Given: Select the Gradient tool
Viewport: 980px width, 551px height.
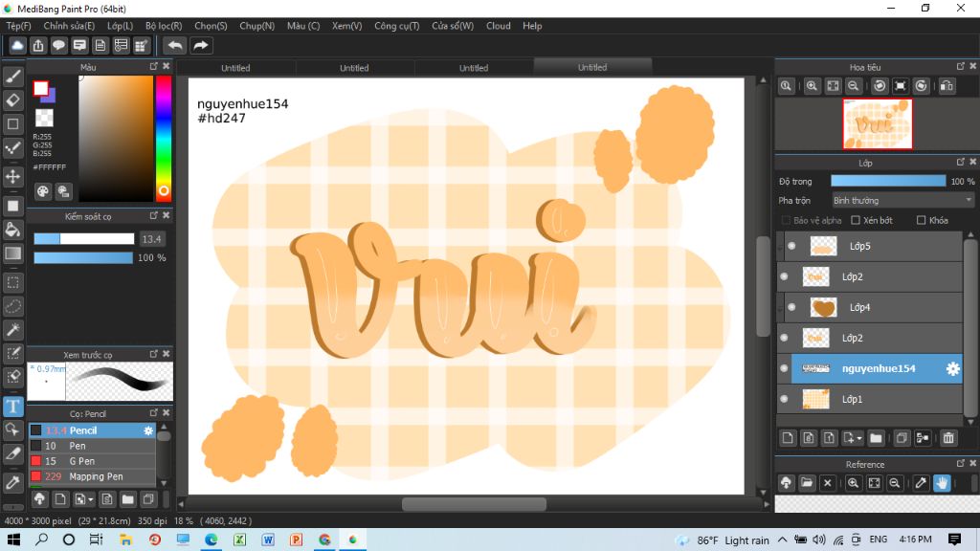Looking at the screenshot, I should tap(13, 253).
